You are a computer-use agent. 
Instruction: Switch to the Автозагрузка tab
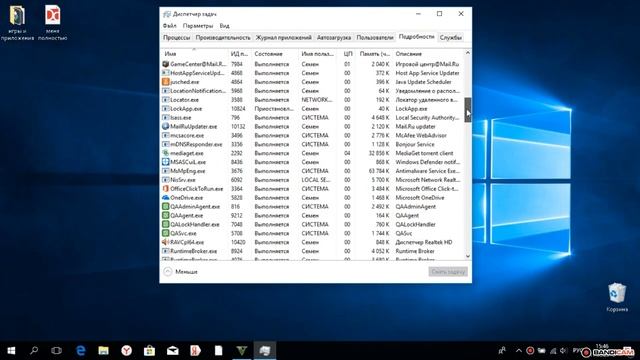coord(334,38)
